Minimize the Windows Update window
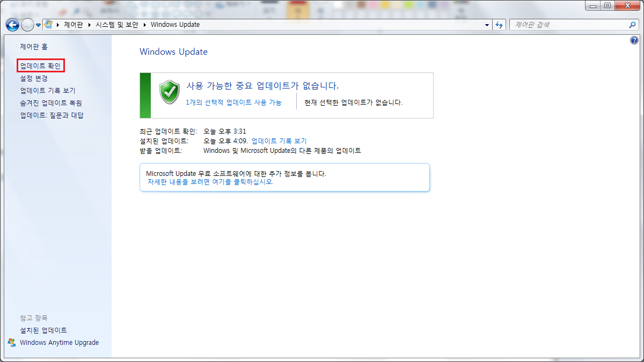 (x=592, y=5)
